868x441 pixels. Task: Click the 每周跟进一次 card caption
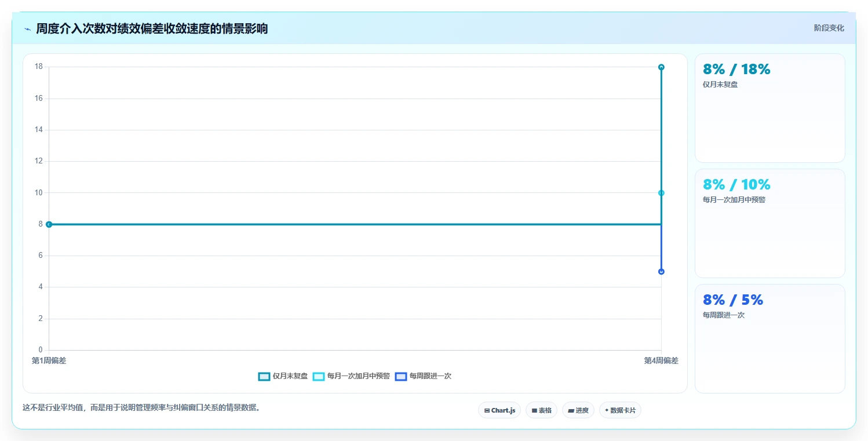[724, 315]
